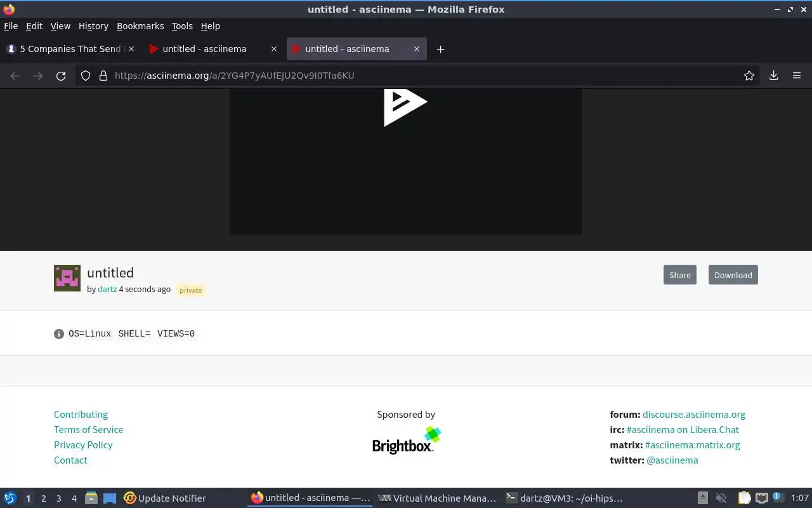Open dartz user profile link
The width and height of the screenshot is (812, 508).
click(x=107, y=289)
